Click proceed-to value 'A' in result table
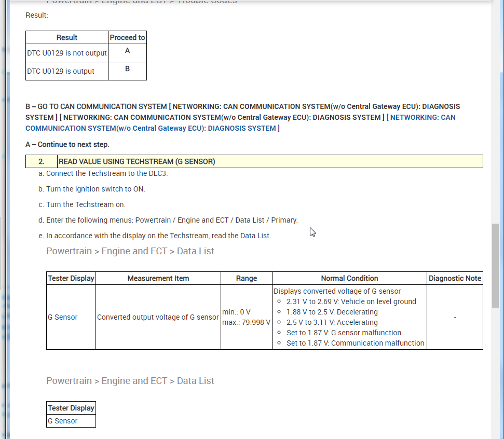 [127, 51]
